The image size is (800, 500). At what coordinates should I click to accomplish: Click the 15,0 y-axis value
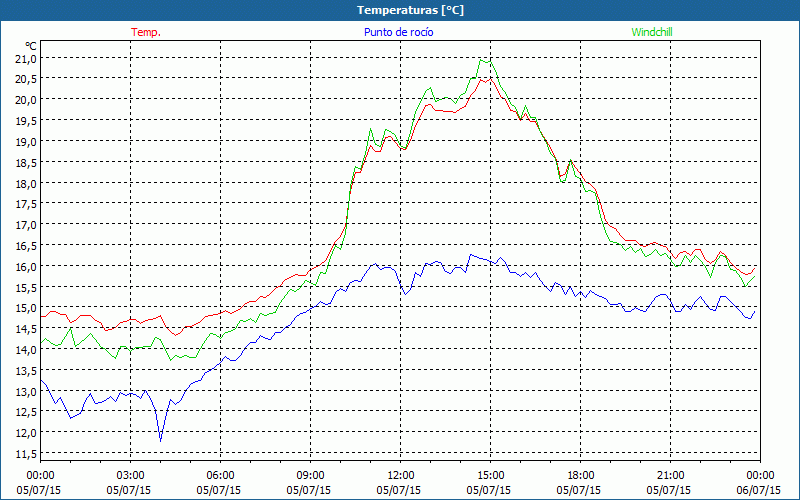(27, 308)
